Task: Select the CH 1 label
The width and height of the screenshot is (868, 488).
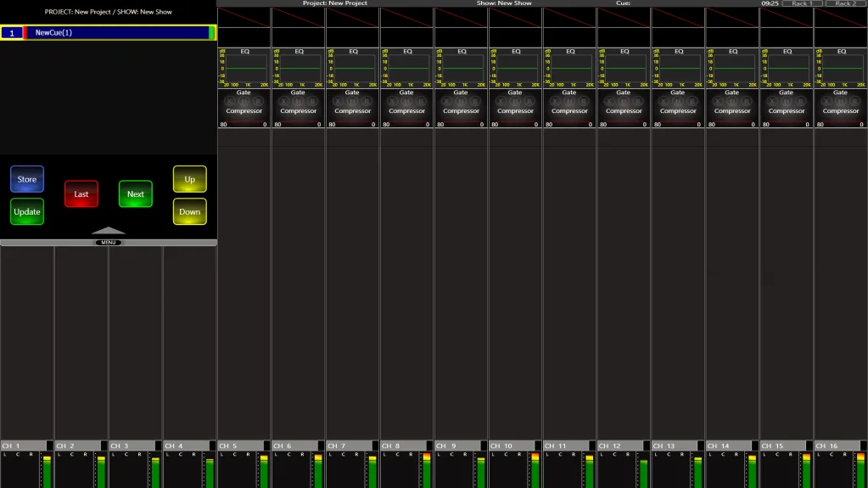Action: point(23,446)
